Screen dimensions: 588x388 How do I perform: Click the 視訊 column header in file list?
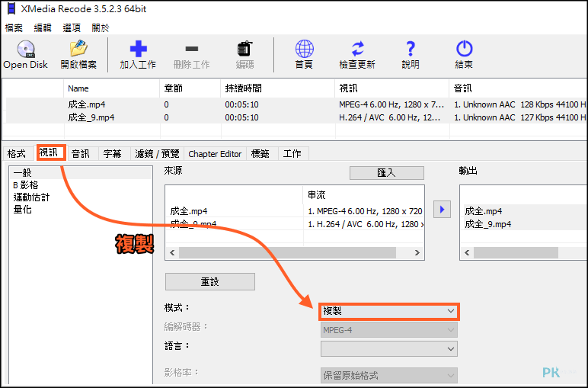[392, 88]
